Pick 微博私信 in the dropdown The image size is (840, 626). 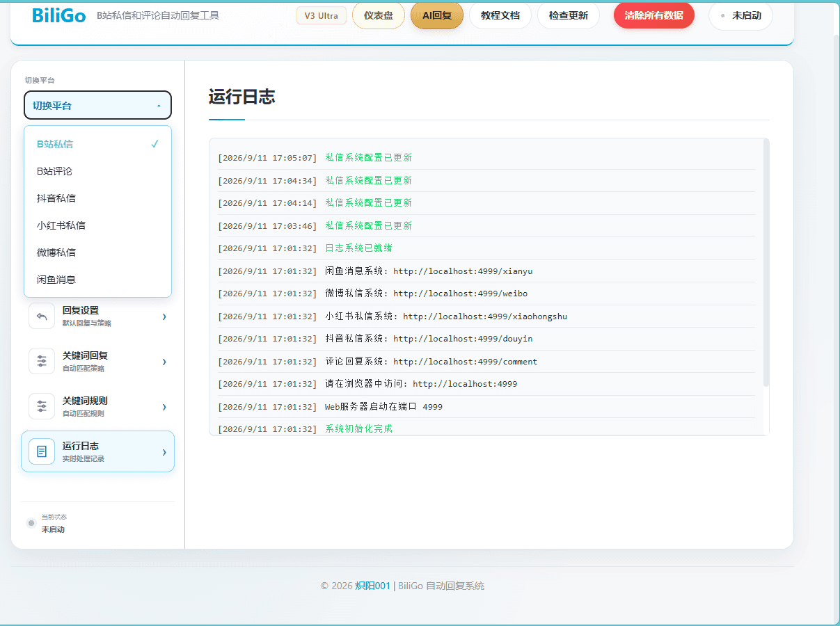coord(97,252)
